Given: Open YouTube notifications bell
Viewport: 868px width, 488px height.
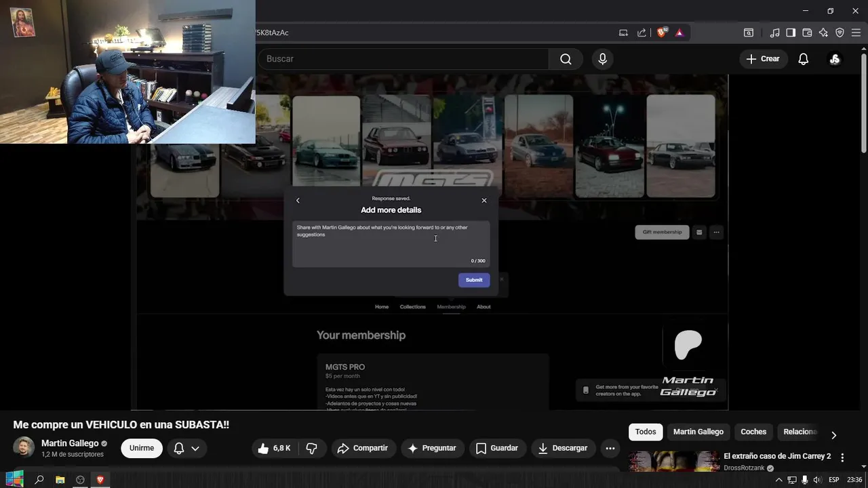Looking at the screenshot, I should coord(803,59).
